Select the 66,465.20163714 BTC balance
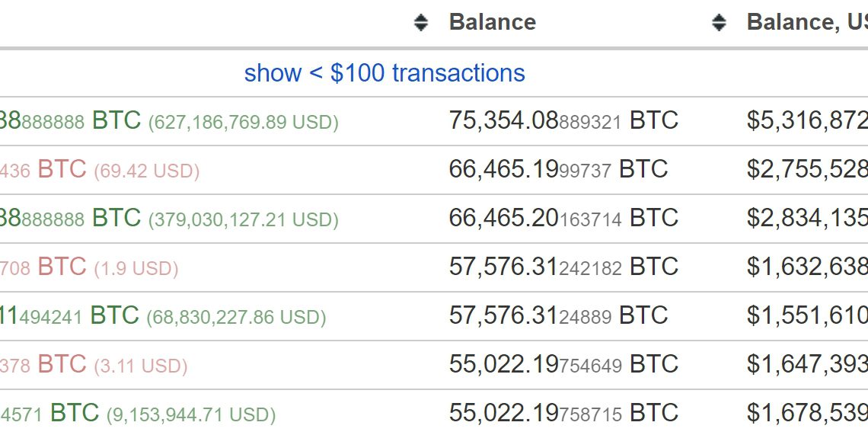Image resolution: width=868 pixels, height=435 pixels. [563, 219]
